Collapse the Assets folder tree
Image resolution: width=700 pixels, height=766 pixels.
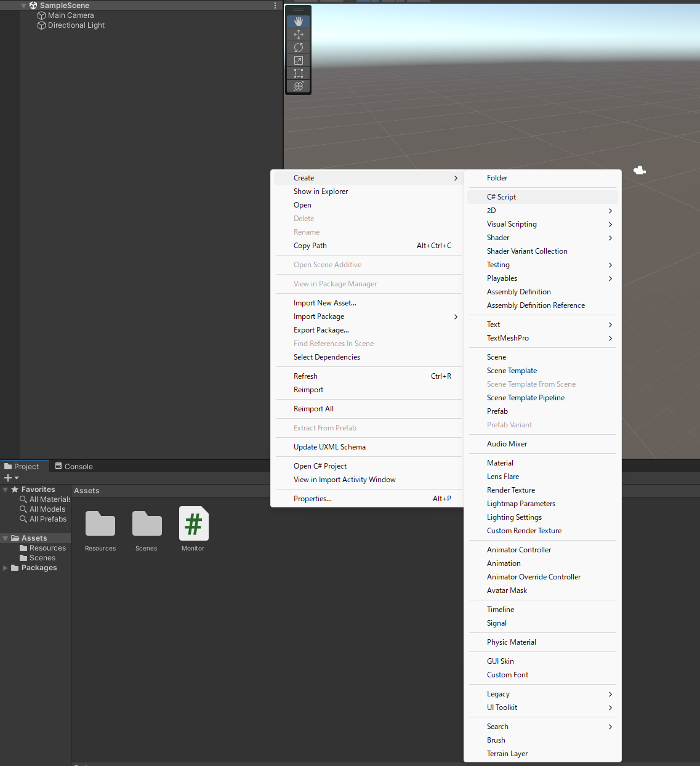(6, 538)
